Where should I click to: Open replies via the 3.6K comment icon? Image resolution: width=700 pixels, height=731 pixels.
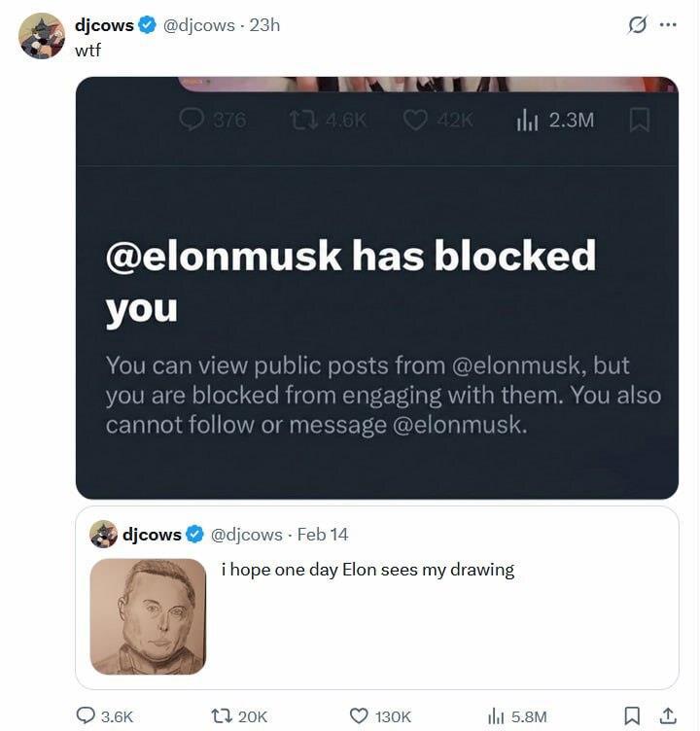86,716
